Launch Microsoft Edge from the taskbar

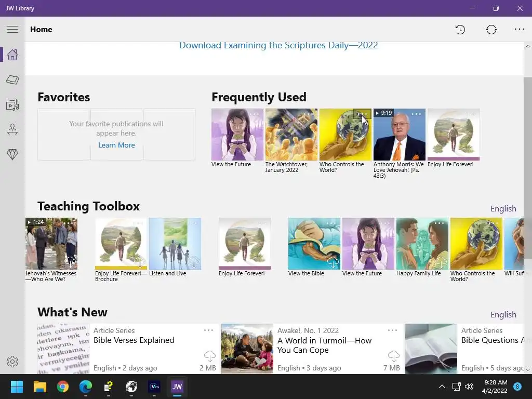[86, 387]
